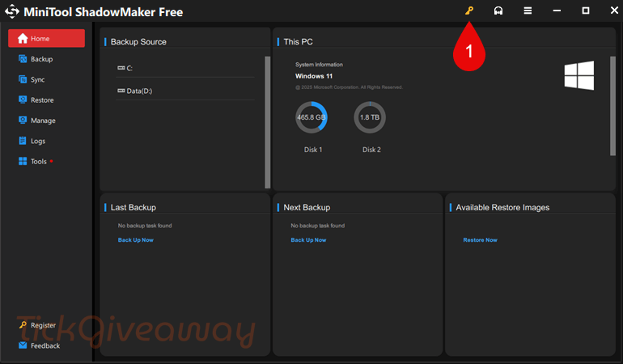Open Feedback in the sidebar
Viewport: 623px width, 364px height.
(x=39, y=345)
